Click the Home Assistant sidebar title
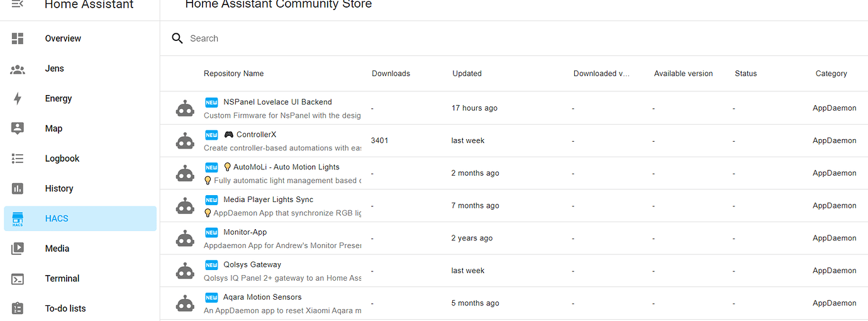This screenshot has width=868, height=321. tap(89, 5)
